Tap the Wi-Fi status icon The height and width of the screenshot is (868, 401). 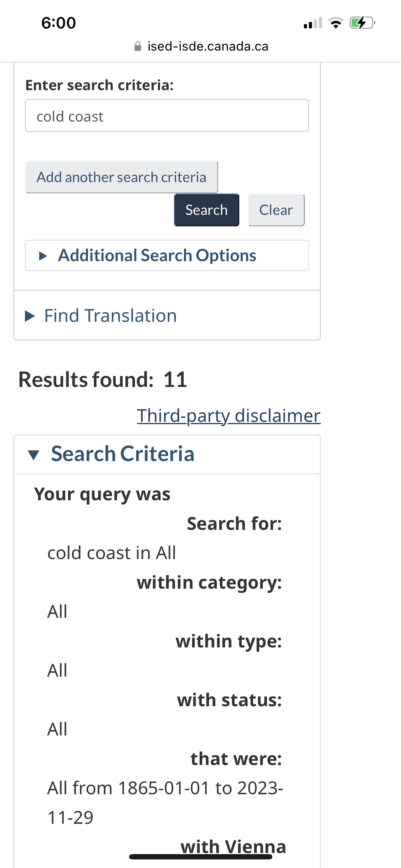tap(335, 23)
